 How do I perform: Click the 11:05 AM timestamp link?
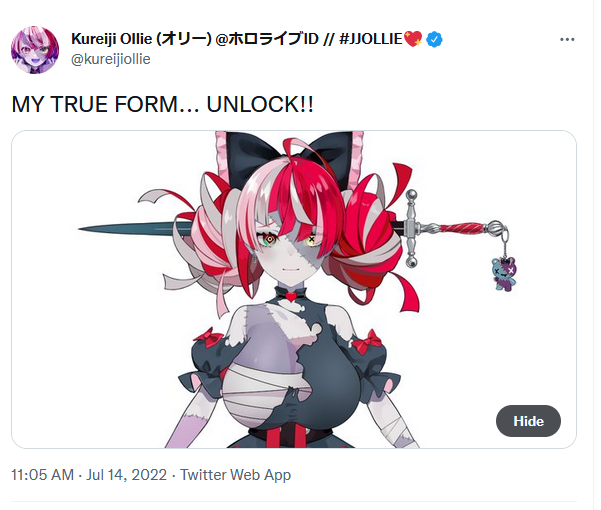[43, 475]
